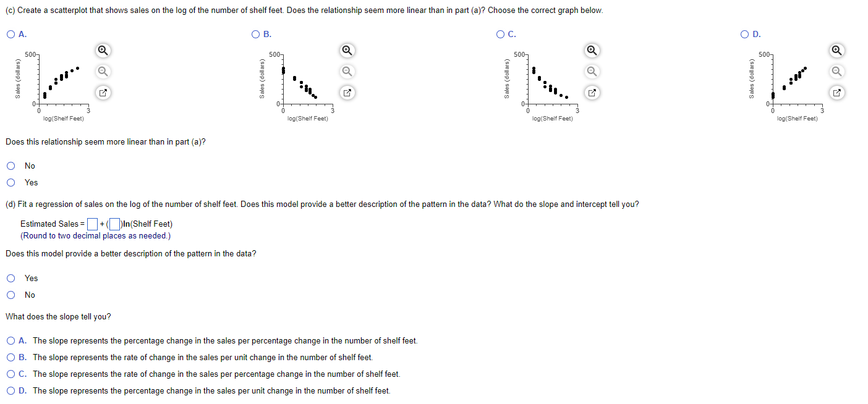This screenshot has height=404, width=868.
Task: Choose Yes for more linear relationship
Action: coord(11,182)
